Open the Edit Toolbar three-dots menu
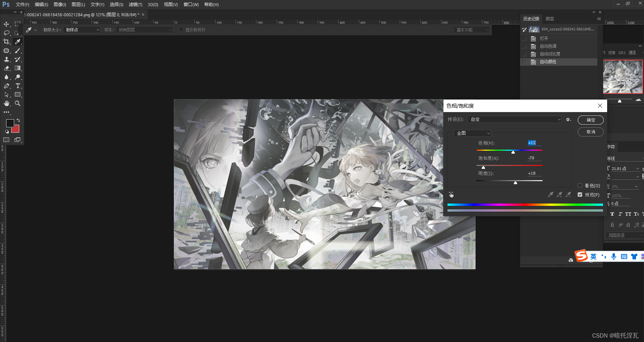Screen dimensions: 644x342 [6, 112]
